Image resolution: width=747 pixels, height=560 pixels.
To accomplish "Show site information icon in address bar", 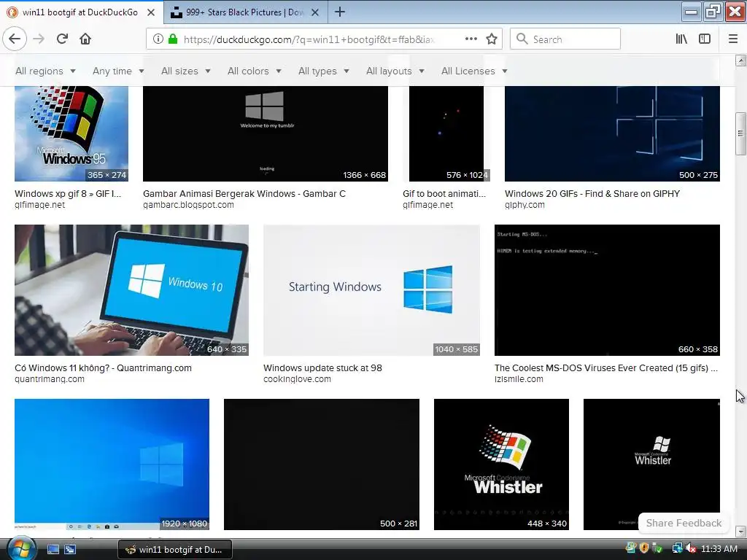I will (x=158, y=39).
